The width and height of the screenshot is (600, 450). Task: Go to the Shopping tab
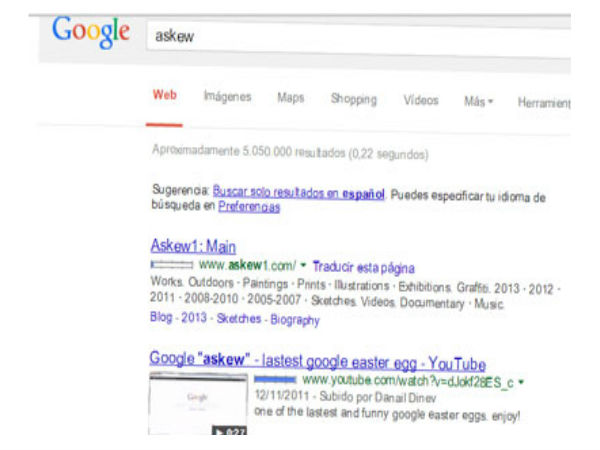click(x=354, y=99)
